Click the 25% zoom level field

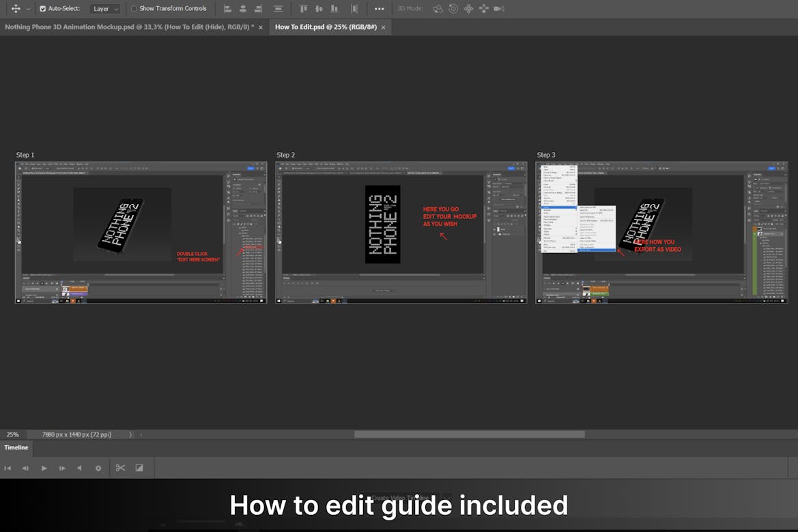13,434
